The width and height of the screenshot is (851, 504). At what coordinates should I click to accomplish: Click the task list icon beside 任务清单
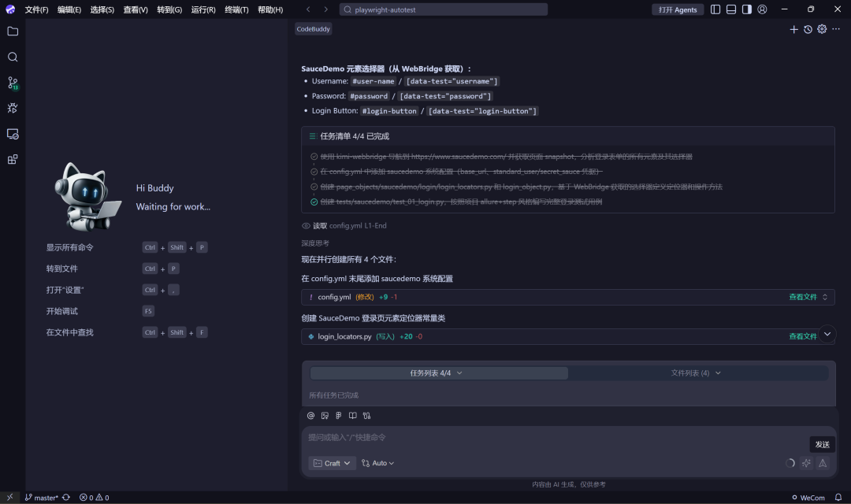[313, 136]
